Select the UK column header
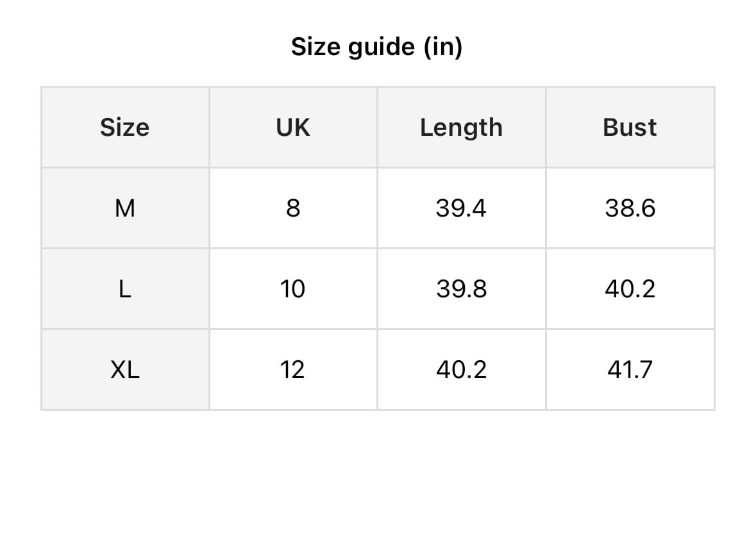 (293, 128)
